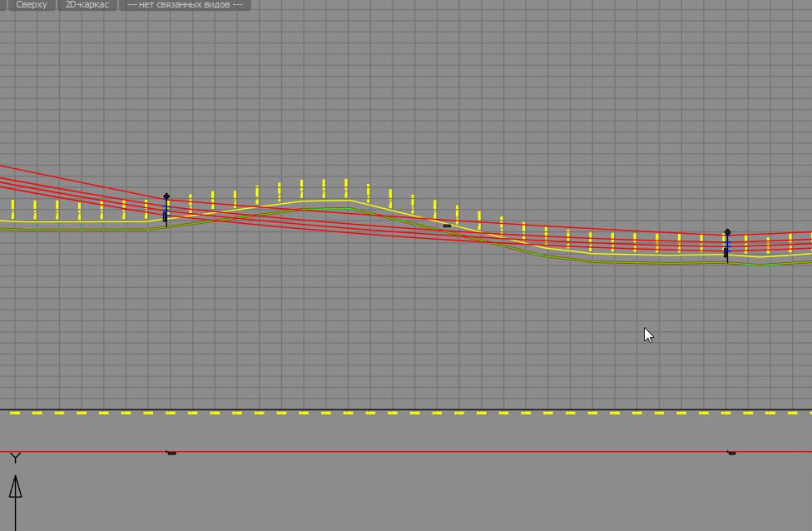Image resolution: width=812 pixels, height=531 pixels.
Task: Select the tallest yellow tick at crest
Action: tap(346, 187)
